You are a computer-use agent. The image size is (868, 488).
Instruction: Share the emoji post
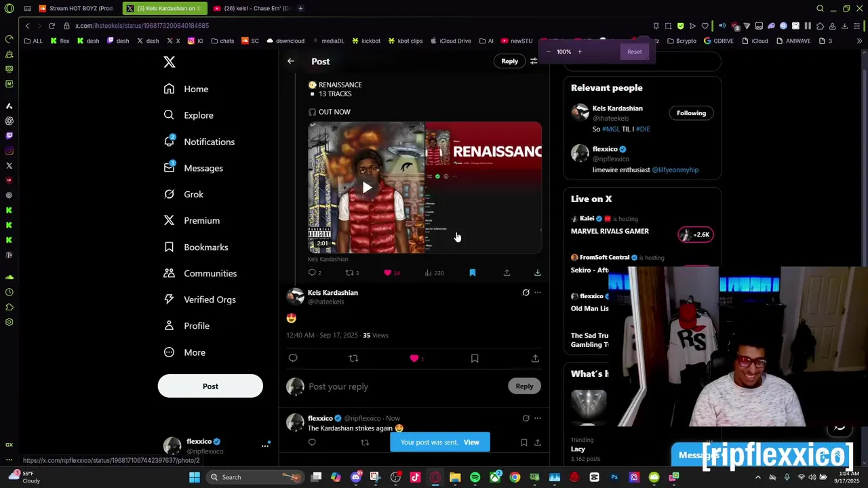coord(535,358)
